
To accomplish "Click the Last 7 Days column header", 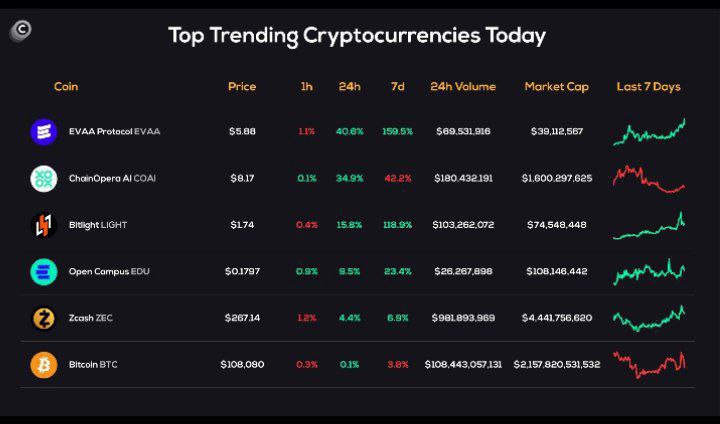I will [648, 87].
